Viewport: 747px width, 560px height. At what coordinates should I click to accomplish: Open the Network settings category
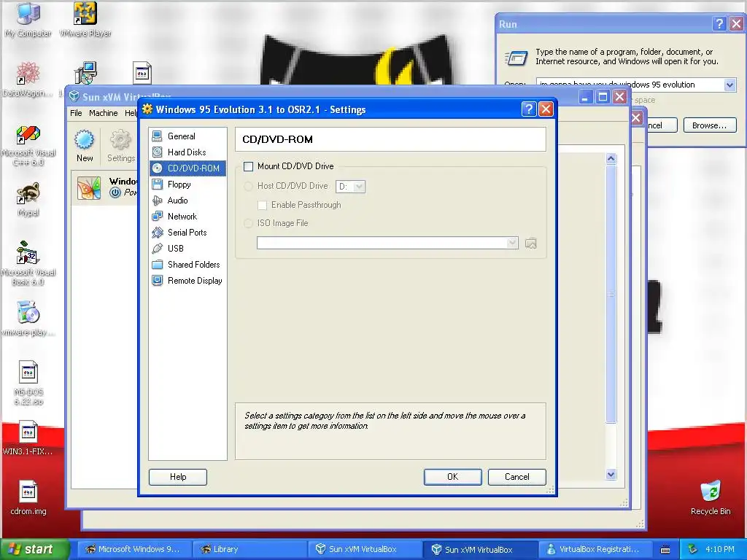pos(187,217)
